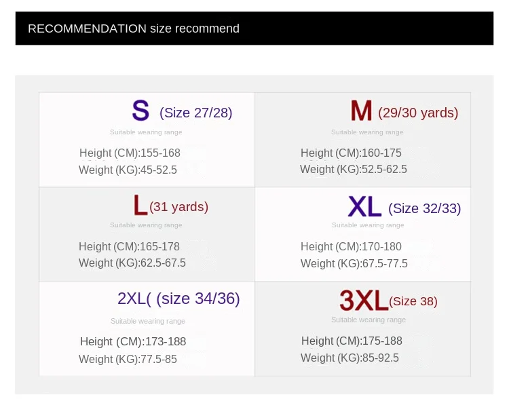509x420 pixels.
Task: Click the Weight (KG):62.5-67.5 line
Action: point(132,263)
